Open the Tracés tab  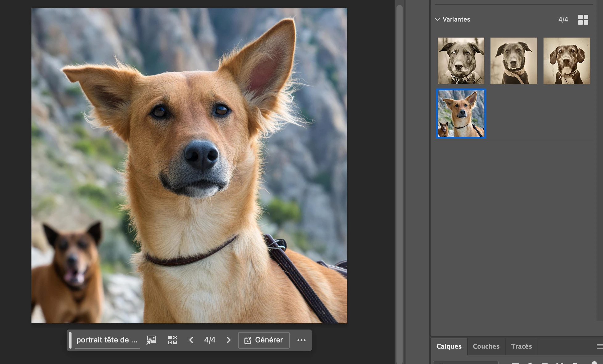pos(521,346)
